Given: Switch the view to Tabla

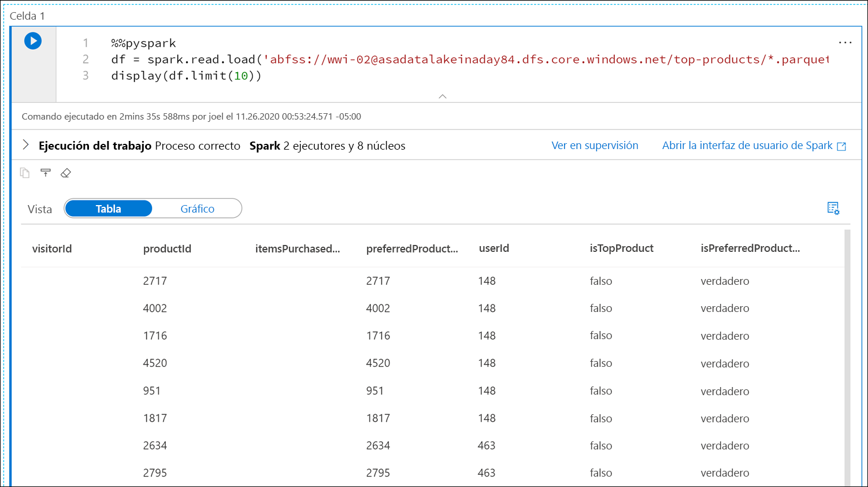Looking at the screenshot, I should click(109, 209).
